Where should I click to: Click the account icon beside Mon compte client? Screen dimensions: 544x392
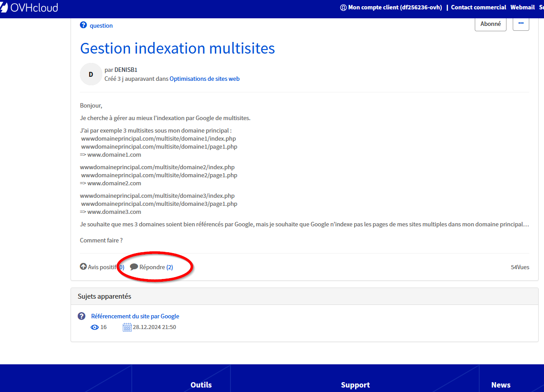pyautogui.click(x=343, y=8)
